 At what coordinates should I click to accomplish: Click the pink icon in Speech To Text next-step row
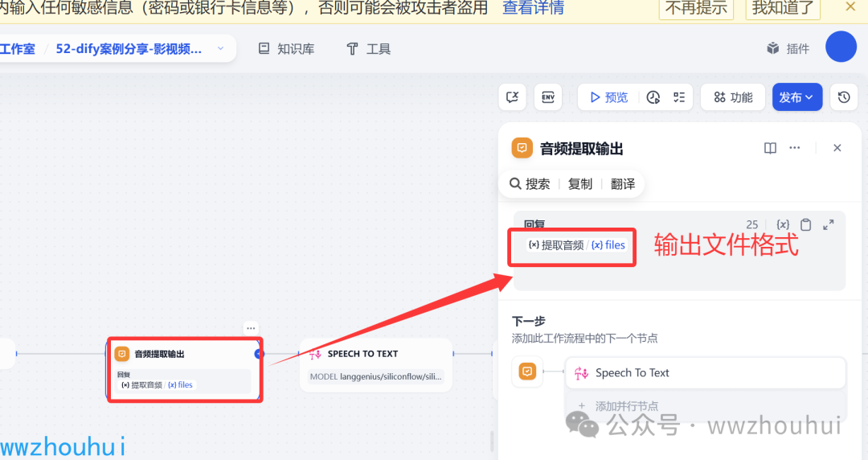click(x=581, y=373)
